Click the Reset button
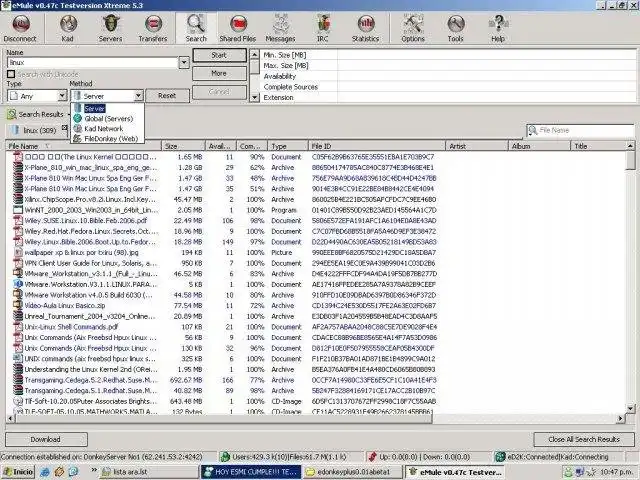640x480 pixels. pyautogui.click(x=167, y=96)
